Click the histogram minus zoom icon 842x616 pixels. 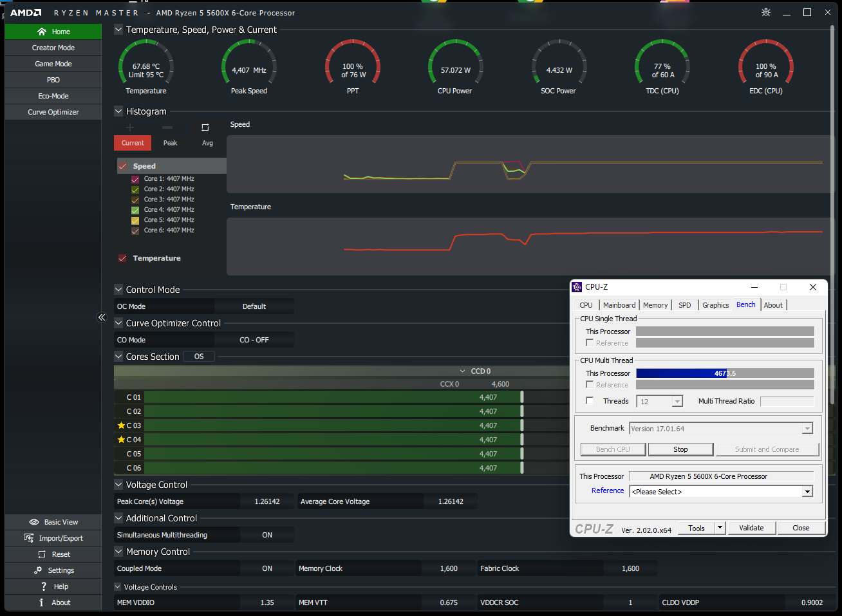(167, 127)
